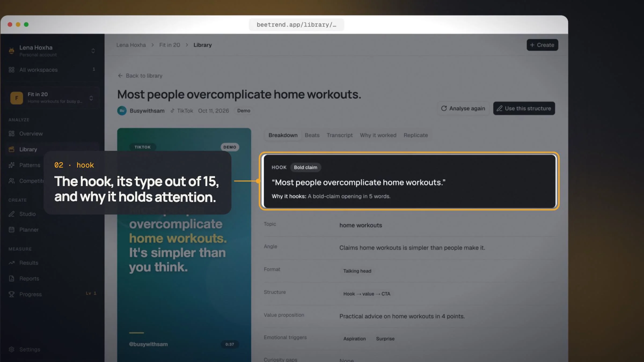The width and height of the screenshot is (644, 362).
Task: Open the Progress page
Action: pos(52,294)
